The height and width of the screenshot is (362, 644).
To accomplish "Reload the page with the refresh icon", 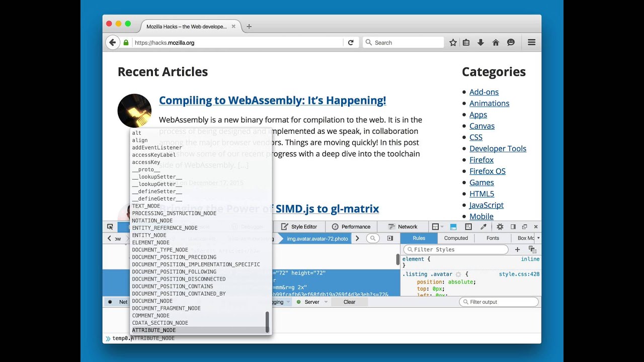I will (x=351, y=43).
